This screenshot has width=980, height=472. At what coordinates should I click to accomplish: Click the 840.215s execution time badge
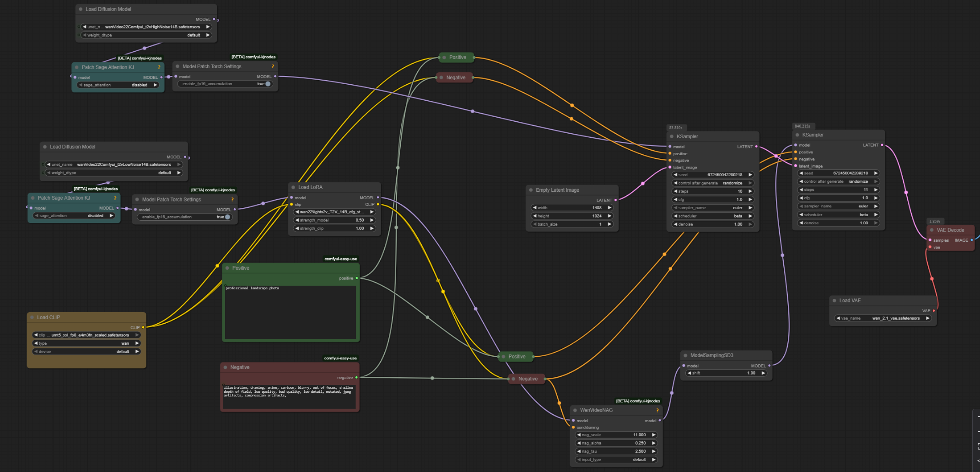pyautogui.click(x=802, y=126)
